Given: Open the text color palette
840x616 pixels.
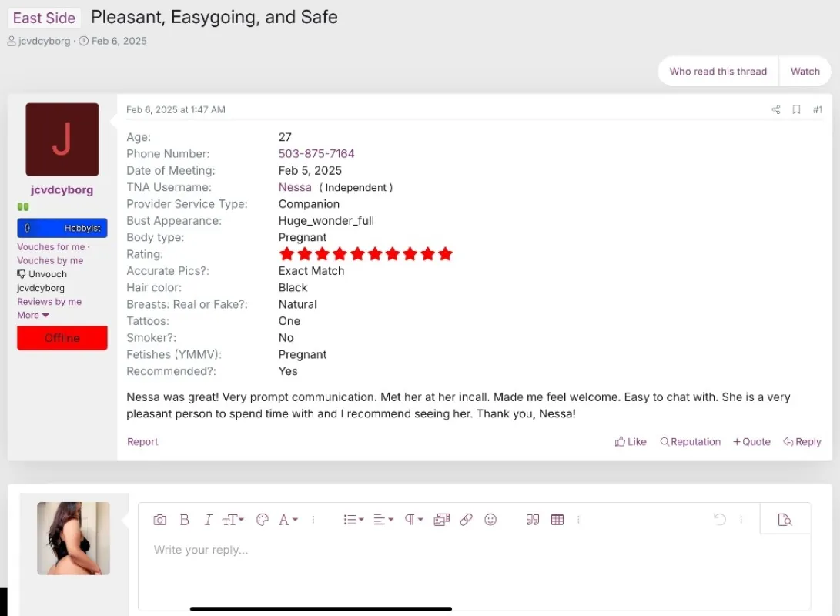Looking at the screenshot, I should 262,520.
